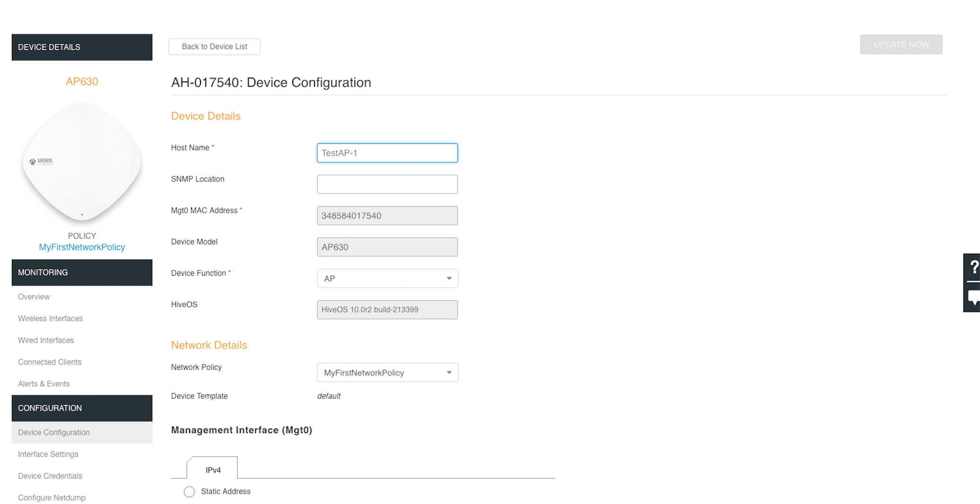Image resolution: width=980 pixels, height=504 pixels.
Task: Open Configure Netdump in the sidebar
Action: pyautogui.click(x=52, y=498)
